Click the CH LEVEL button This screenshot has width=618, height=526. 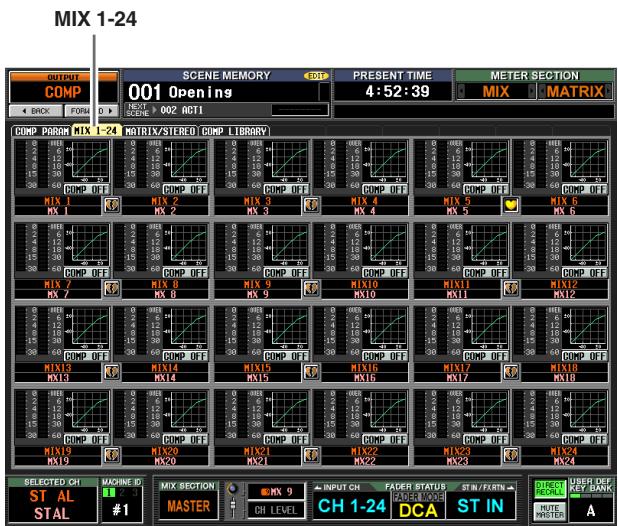[276, 510]
